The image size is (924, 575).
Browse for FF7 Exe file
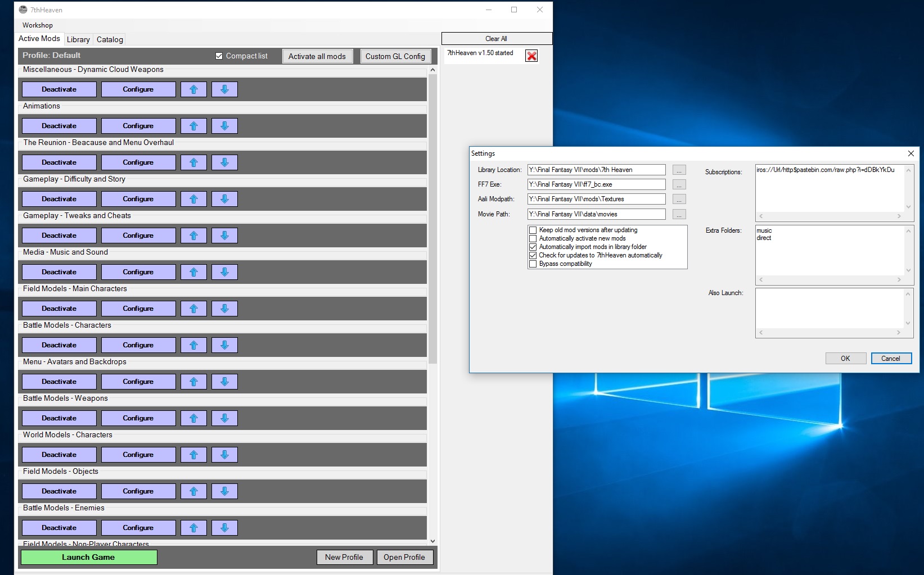(679, 184)
